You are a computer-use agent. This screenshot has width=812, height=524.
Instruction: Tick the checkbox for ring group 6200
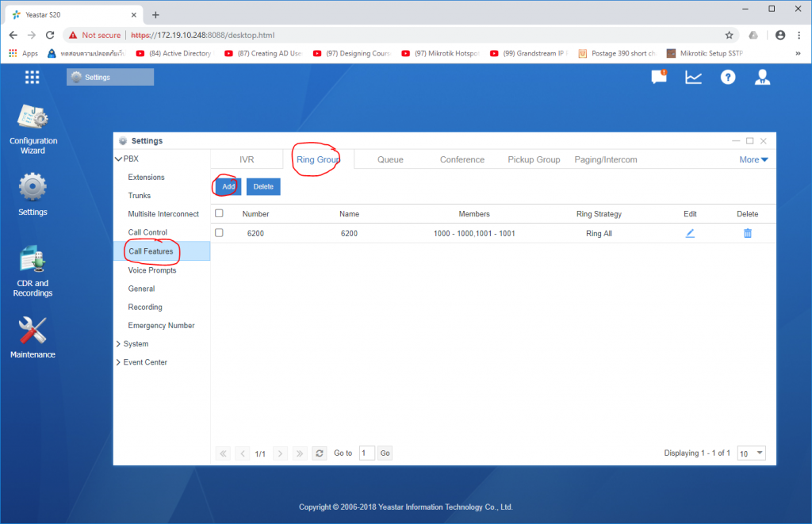(x=219, y=233)
